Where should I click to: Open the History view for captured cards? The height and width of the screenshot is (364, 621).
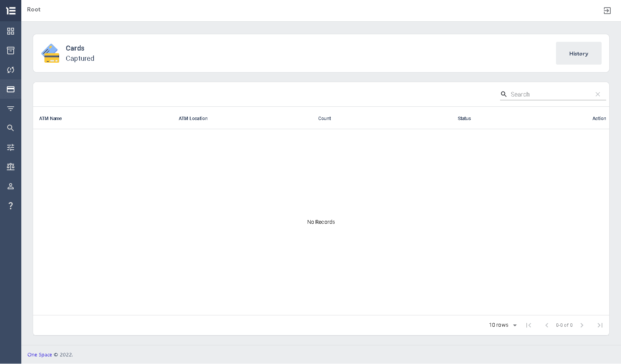[578, 53]
